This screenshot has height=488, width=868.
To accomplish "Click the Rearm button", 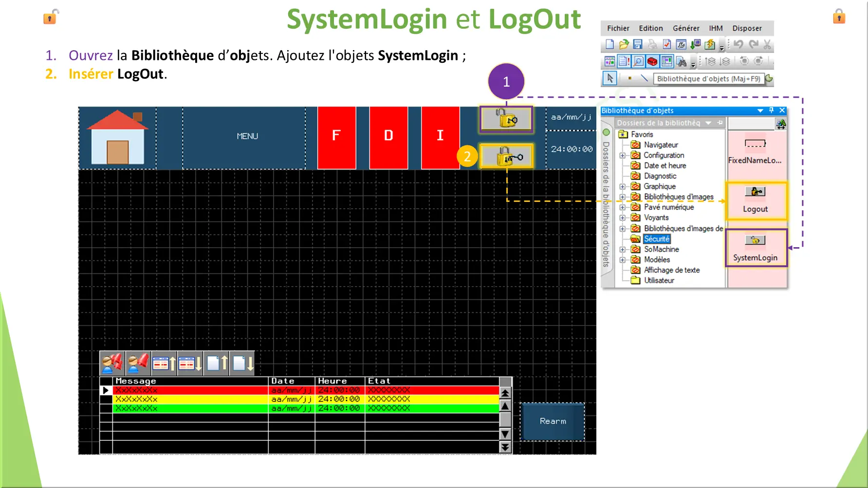I will click(x=553, y=421).
